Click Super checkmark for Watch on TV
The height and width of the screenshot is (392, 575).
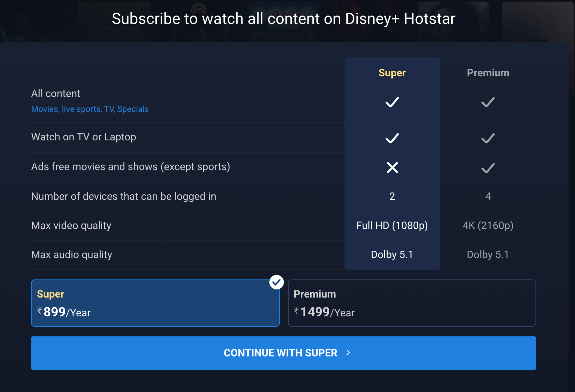pos(392,138)
